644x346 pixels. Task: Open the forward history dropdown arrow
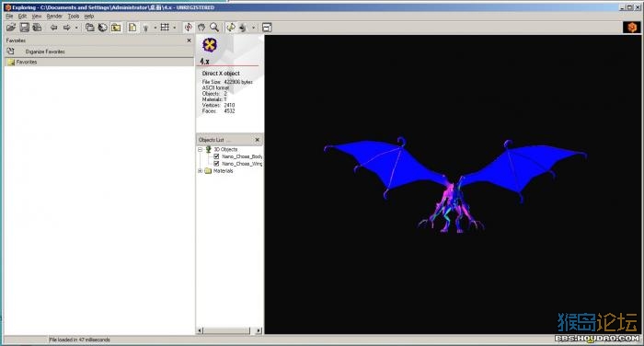(76, 28)
